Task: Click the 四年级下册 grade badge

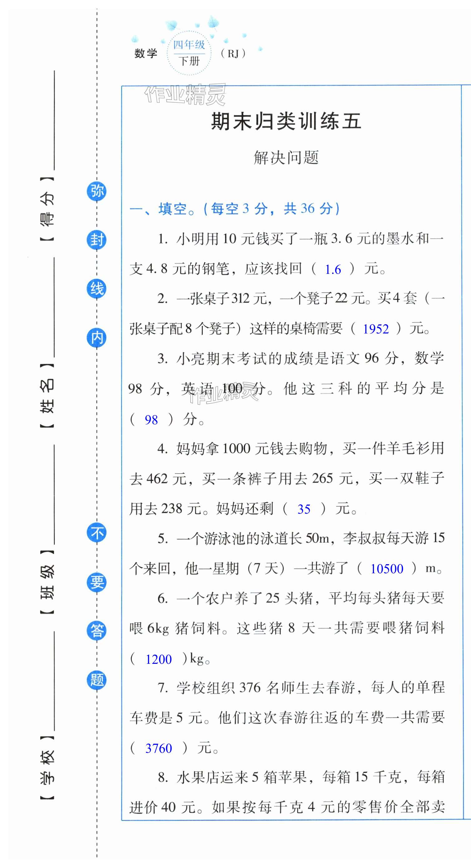Action: coord(189,53)
